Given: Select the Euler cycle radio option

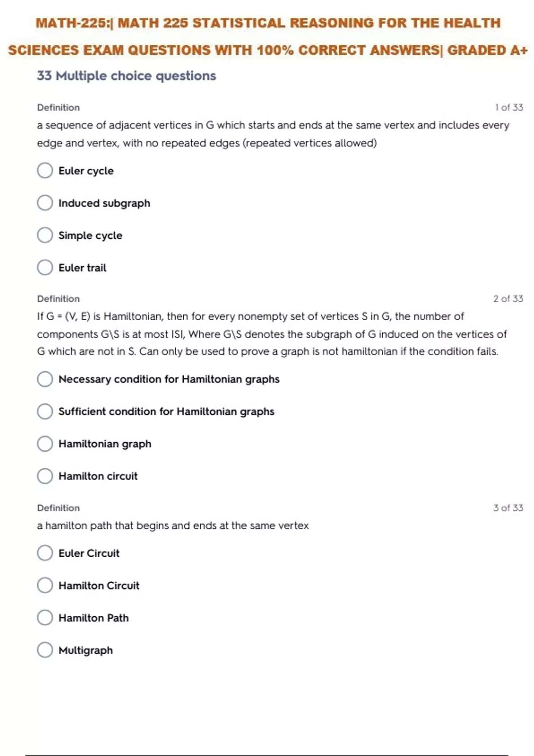Looking at the screenshot, I should [x=45, y=170].
